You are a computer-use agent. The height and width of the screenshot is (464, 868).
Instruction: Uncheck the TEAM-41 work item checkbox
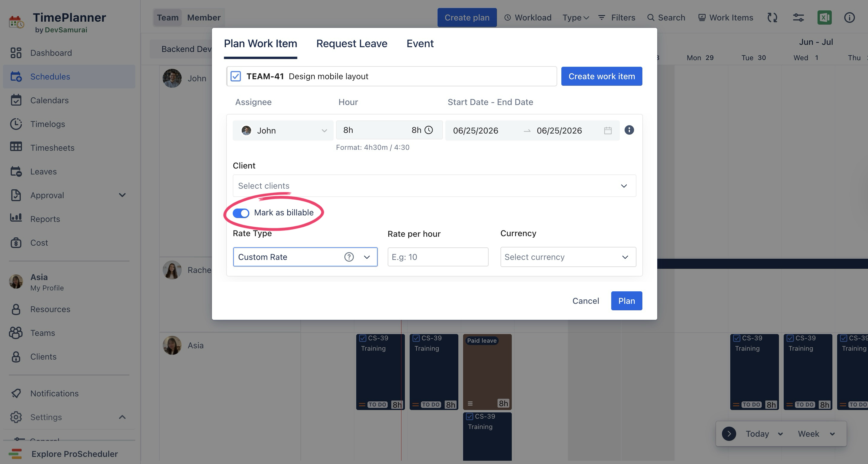pos(235,76)
